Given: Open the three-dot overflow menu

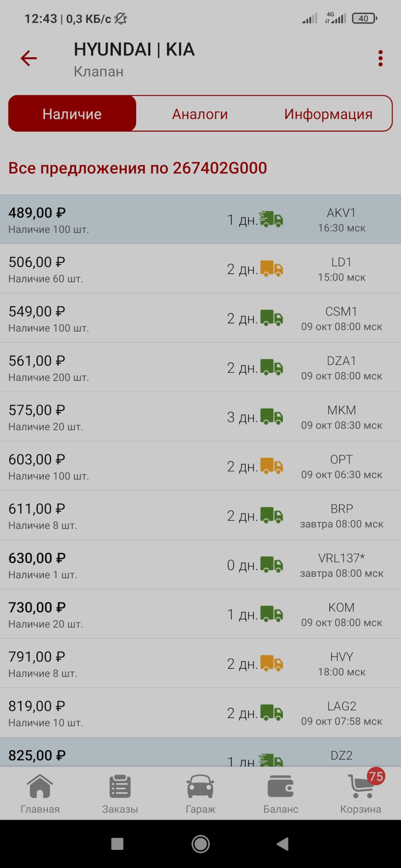Looking at the screenshot, I should point(380,58).
